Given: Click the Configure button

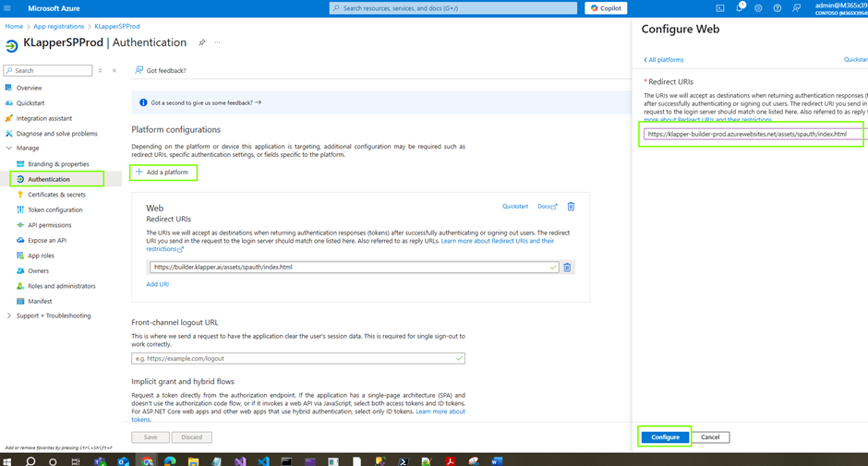Looking at the screenshot, I should [665, 437].
